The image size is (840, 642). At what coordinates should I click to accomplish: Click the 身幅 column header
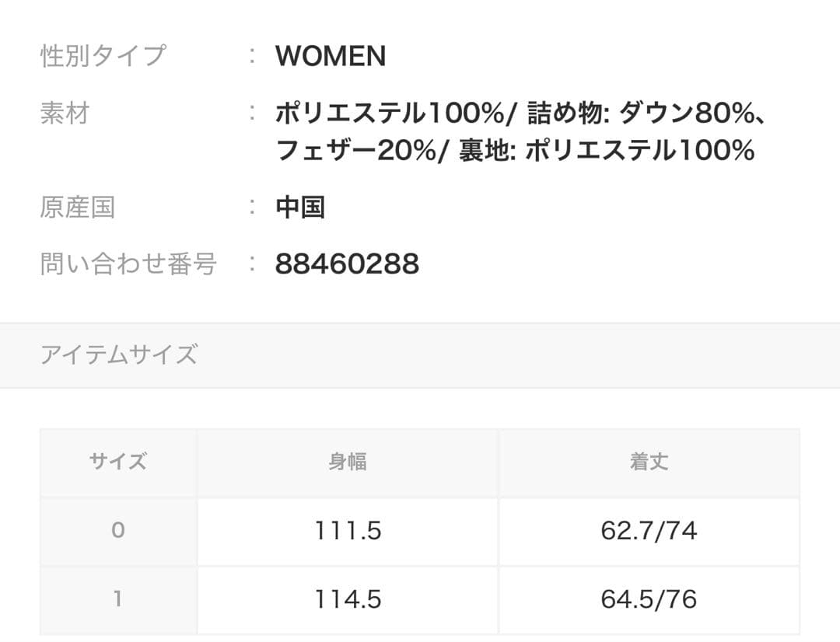[348, 462]
